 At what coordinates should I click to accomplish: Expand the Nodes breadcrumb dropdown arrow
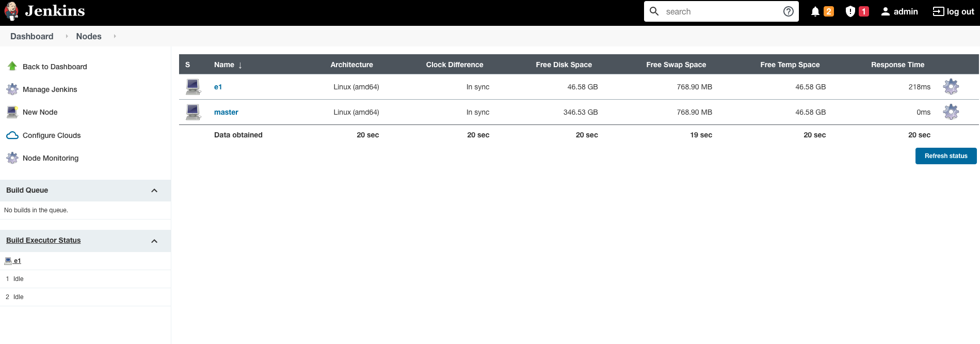(x=115, y=36)
